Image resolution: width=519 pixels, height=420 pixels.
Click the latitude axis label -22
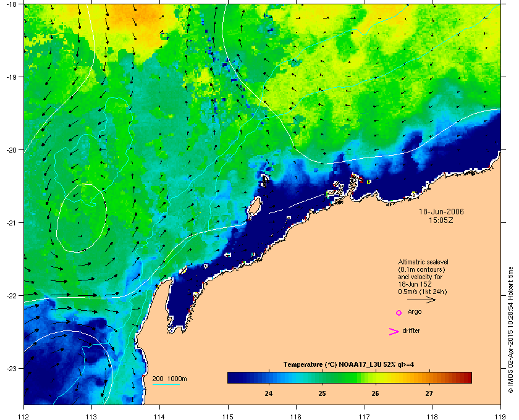(11, 295)
